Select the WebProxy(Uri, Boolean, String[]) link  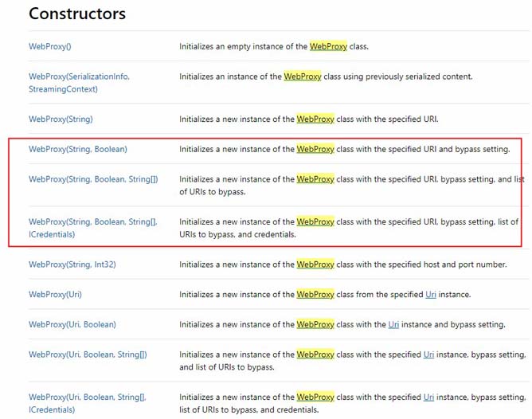(x=88, y=354)
